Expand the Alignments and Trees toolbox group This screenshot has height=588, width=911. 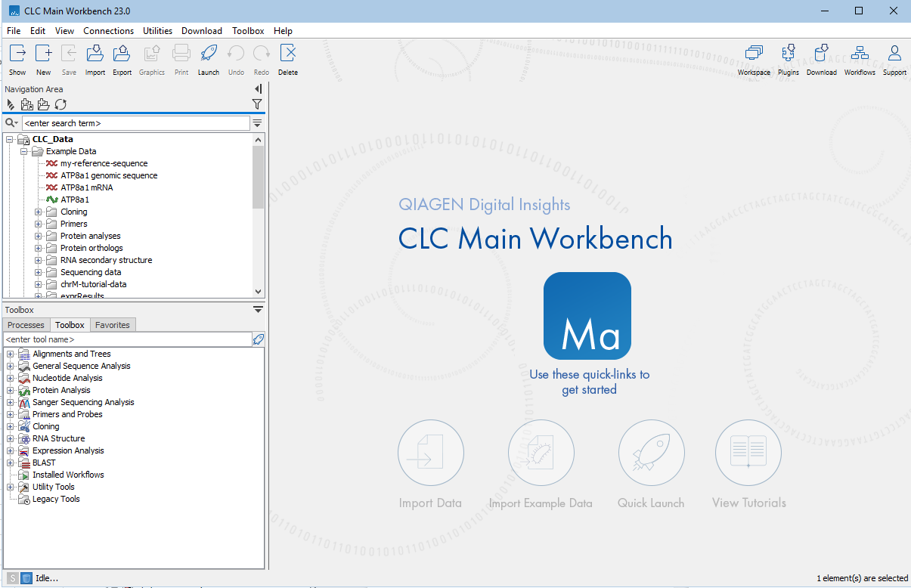(x=10, y=354)
